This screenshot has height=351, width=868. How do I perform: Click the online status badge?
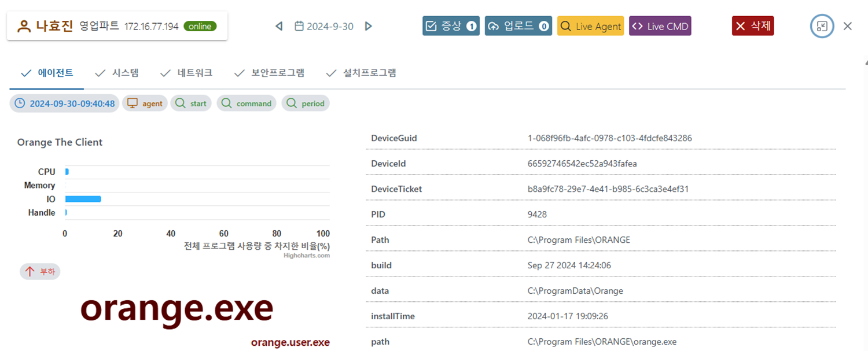(x=200, y=26)
